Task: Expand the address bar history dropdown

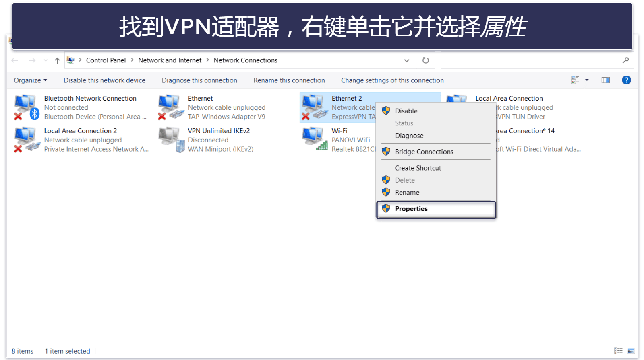Action: [407, 60]
